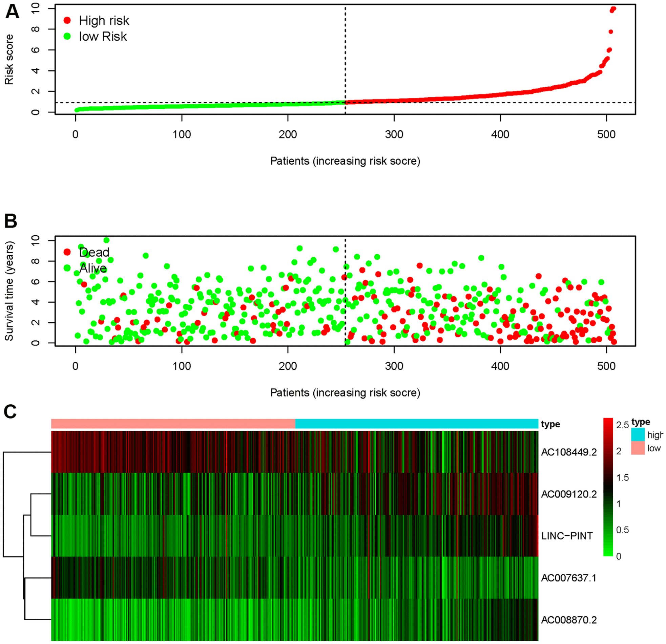Screen dimensions: 666x644
Task: Click the panel A letter label
Action: click(12, 12)
